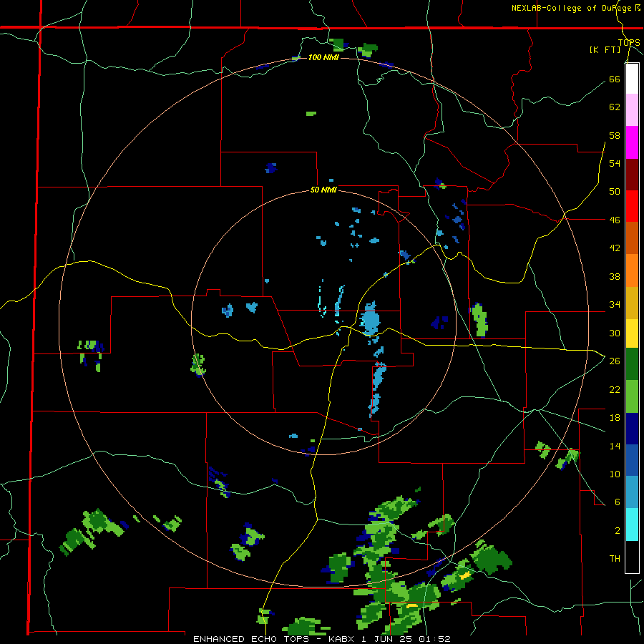This screenshot has height=644, width=644.
Task: Click the legend label 'TH'
Action: click(615, 559)
